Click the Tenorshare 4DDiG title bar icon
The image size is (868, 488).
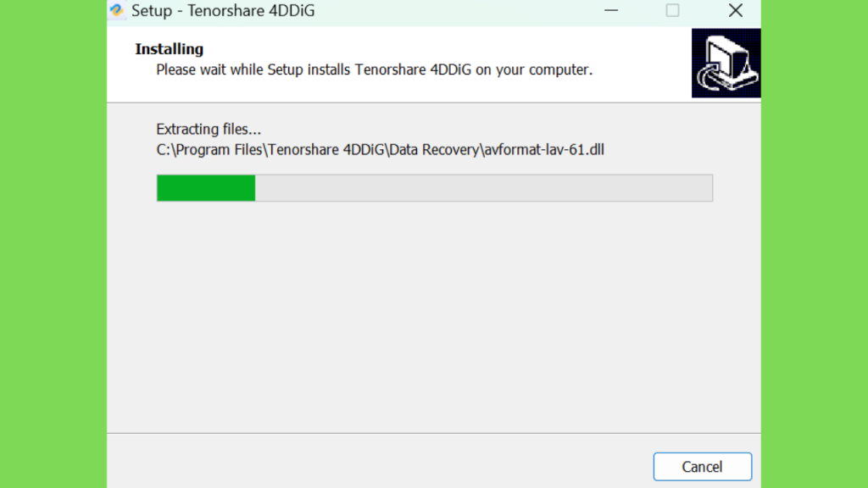click(x=117, y=10)
